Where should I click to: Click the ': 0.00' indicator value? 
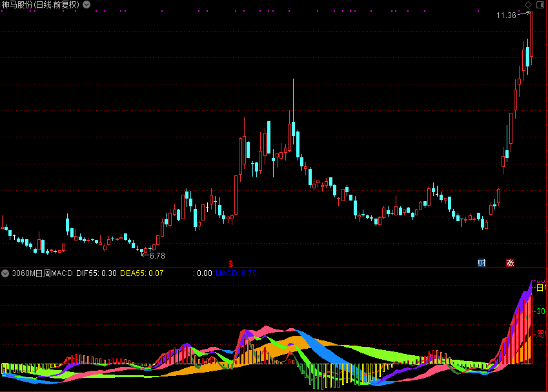[203, 273]
